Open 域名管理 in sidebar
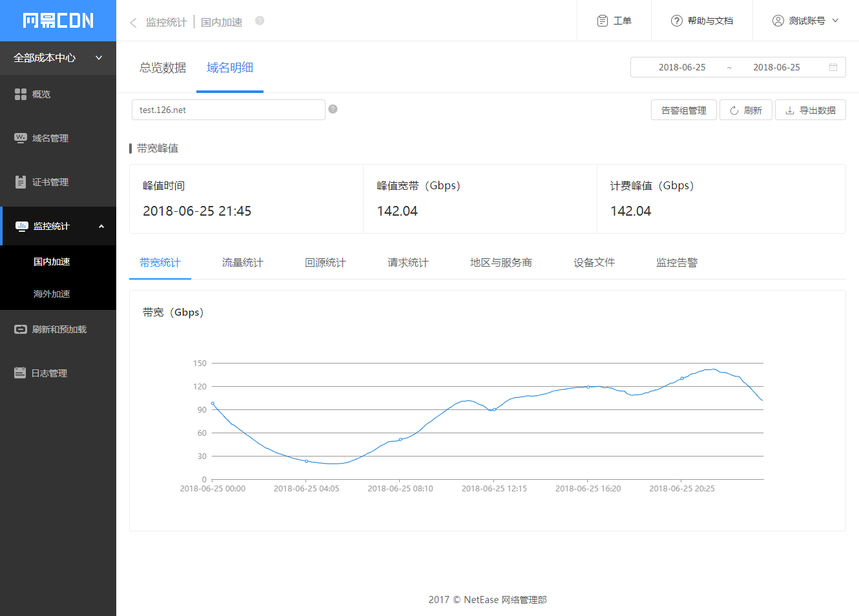This screenshot has height=616, width=859. 50,138
